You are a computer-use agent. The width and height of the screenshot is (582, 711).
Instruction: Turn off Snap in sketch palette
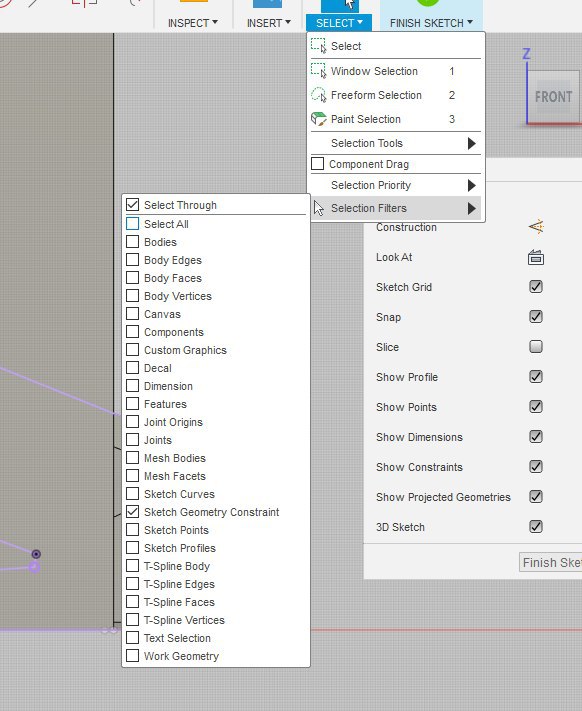[x=536, y=317]
